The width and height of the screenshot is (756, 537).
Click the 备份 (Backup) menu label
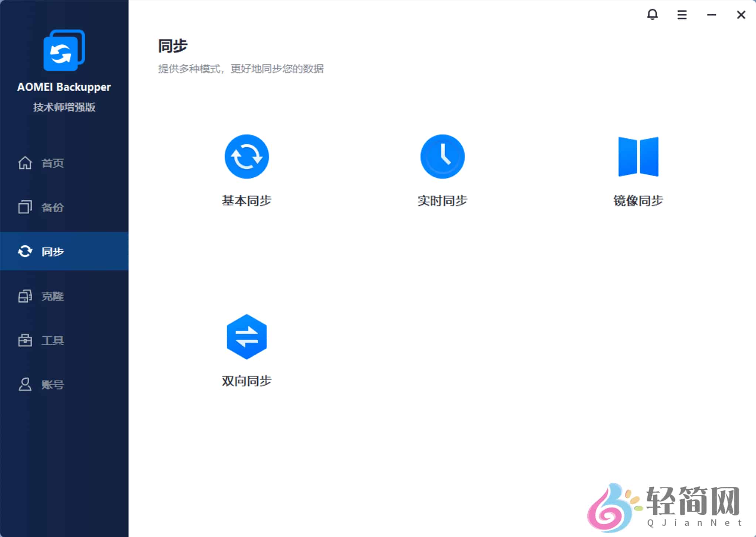pos(52,207)
